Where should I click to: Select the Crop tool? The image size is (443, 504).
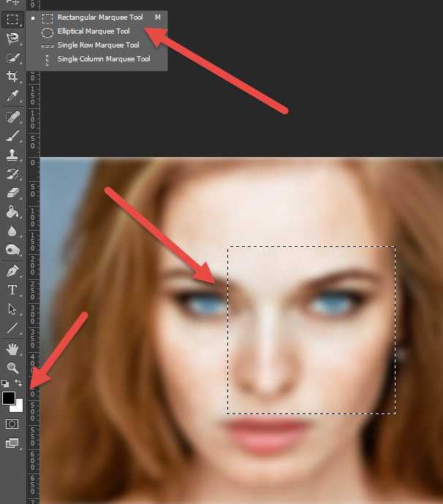point(12,77)
